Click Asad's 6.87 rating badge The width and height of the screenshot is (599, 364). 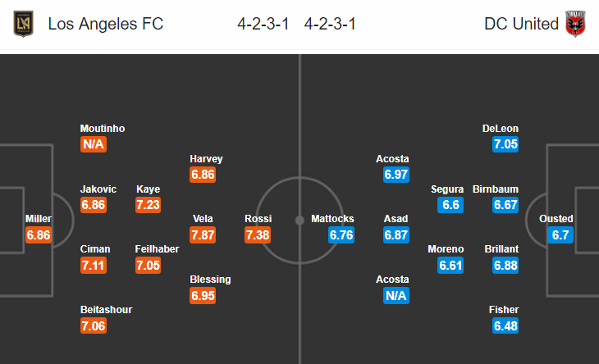coord(396,235)
